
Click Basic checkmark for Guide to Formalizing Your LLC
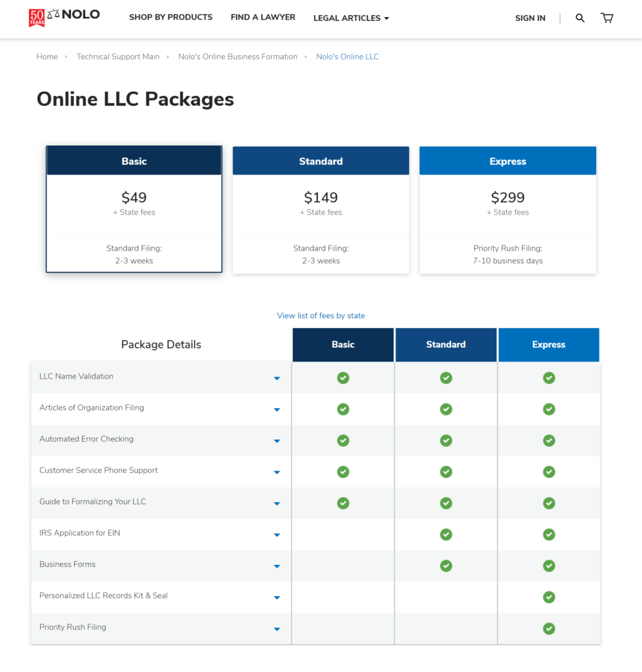pyautogui.click(x=343, y=503)
